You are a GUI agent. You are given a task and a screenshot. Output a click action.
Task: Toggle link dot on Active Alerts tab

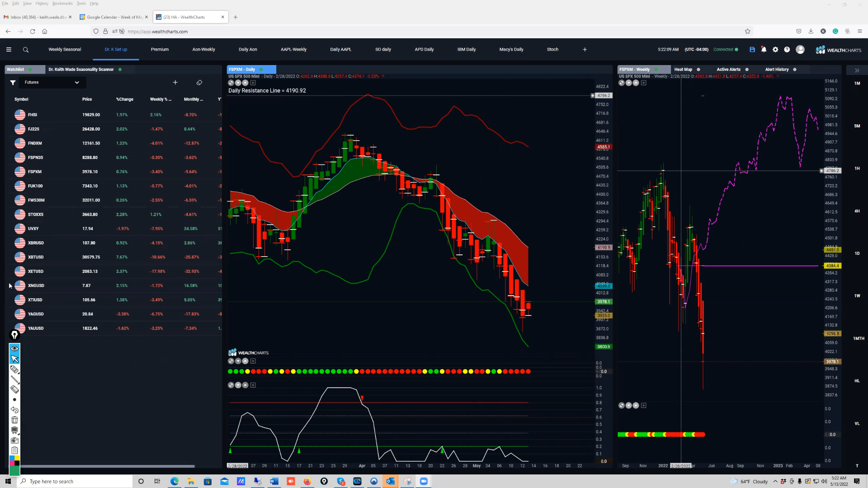(747, 70)
